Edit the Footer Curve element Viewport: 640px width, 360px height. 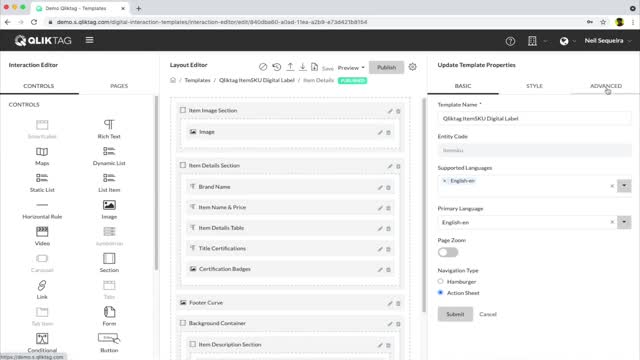point(390,303)
